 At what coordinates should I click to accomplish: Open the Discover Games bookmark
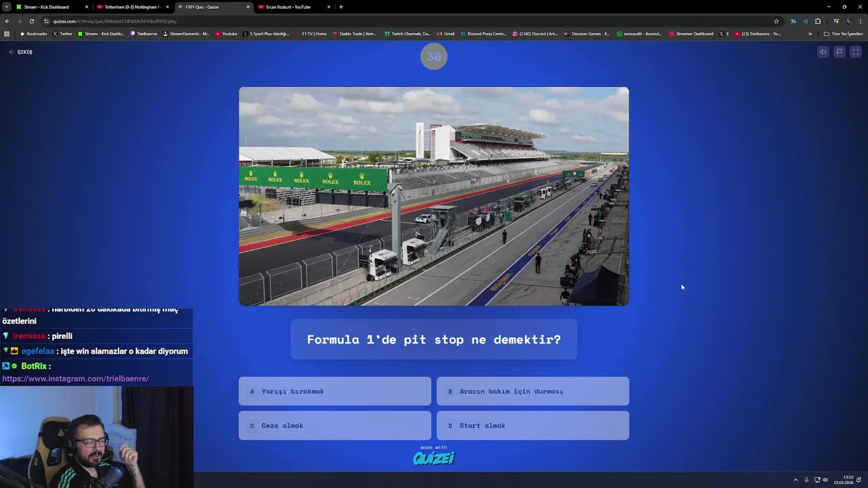[x=587, y=33]
